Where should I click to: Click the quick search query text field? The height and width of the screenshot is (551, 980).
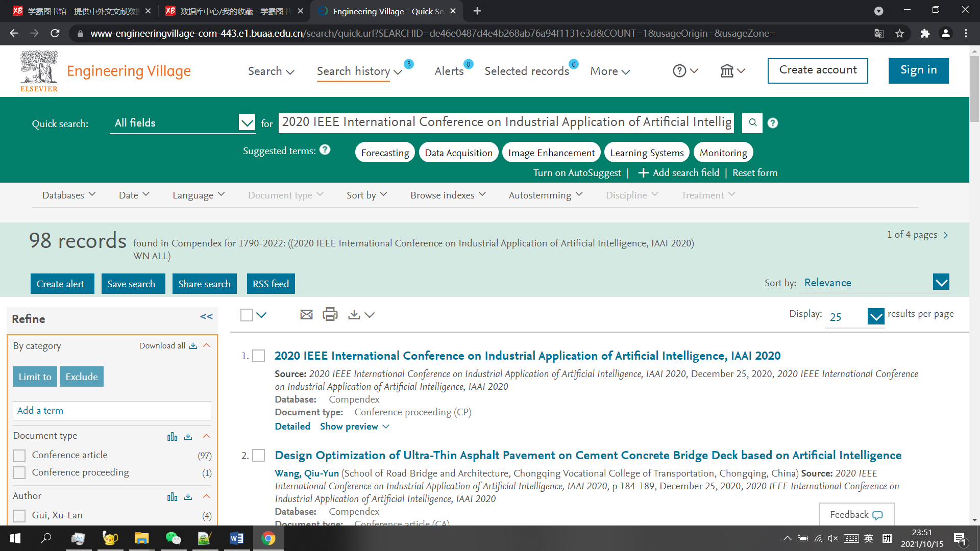click(506, 122)
